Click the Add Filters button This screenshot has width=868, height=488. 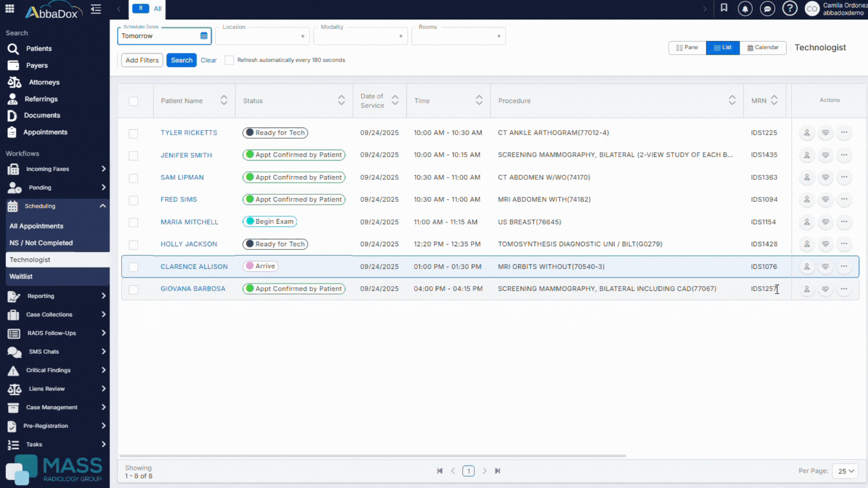[142, 60]
